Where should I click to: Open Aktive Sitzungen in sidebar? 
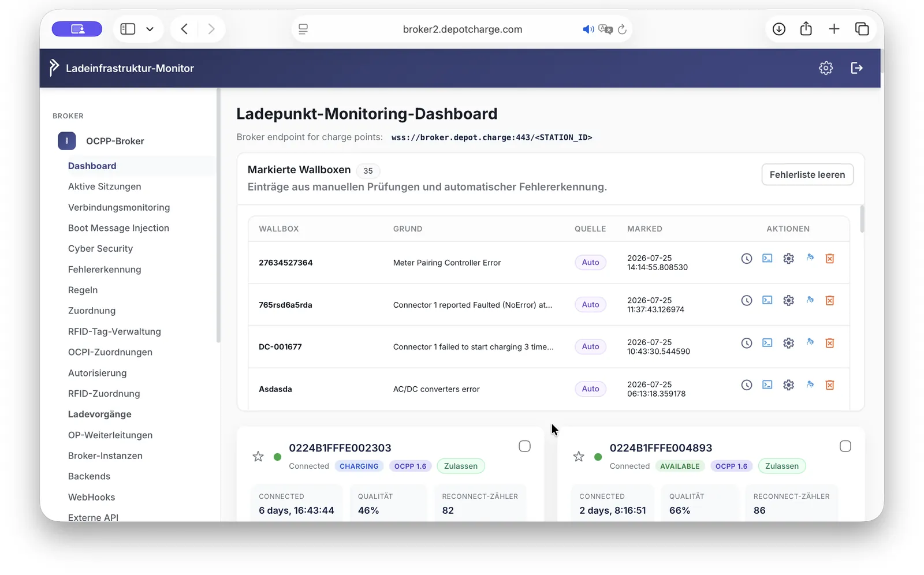(105, 186)
